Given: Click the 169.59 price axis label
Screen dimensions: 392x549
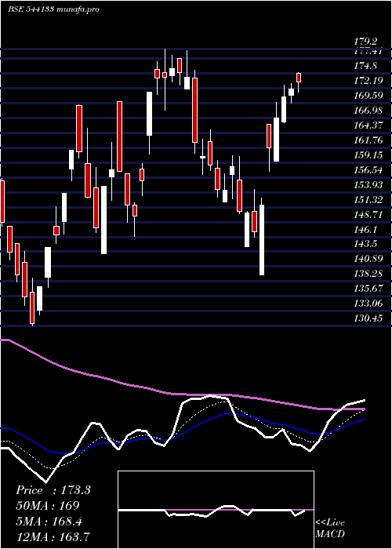Looking at the screenshot, I should 368,95.
